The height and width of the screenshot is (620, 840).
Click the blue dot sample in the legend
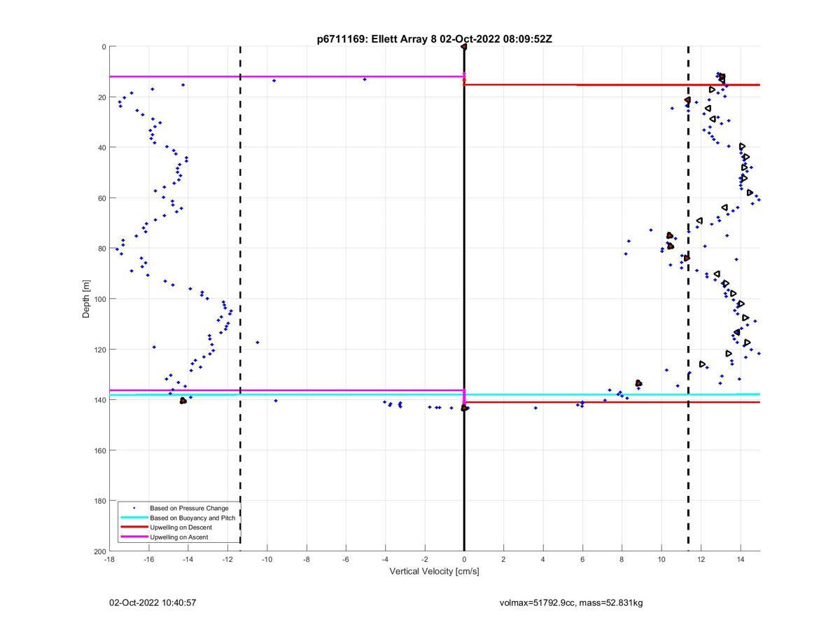coord(134,508)
